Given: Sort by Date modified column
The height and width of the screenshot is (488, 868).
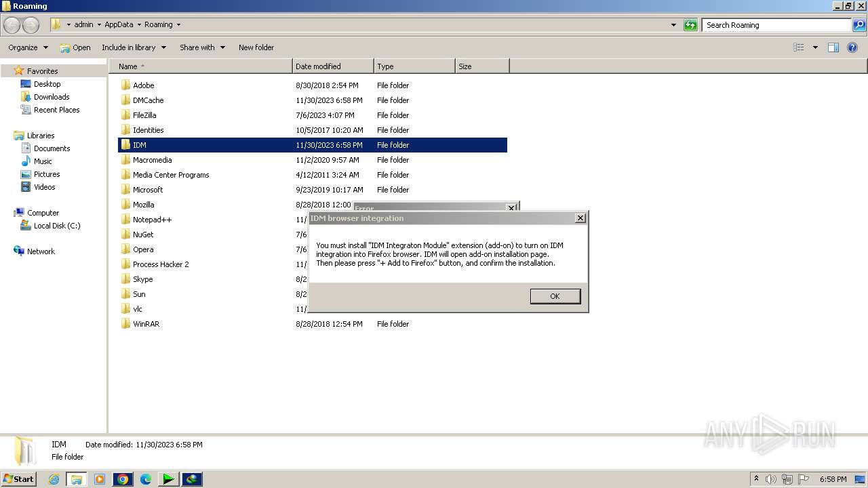Looking at the screenshot, I should point(333,66).
